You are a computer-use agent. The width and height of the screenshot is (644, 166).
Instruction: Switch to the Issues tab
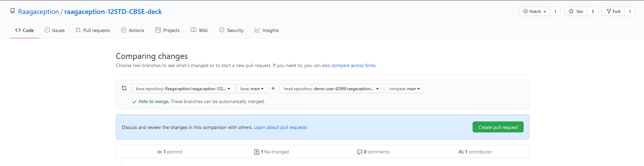(x=54, y=30)
